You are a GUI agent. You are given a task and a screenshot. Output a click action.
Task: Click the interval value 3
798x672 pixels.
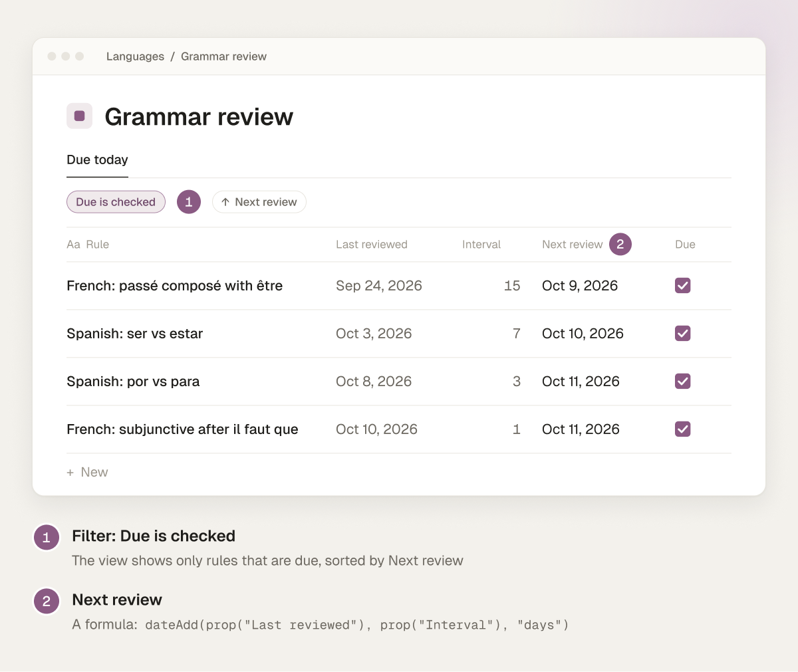(517, 382)
